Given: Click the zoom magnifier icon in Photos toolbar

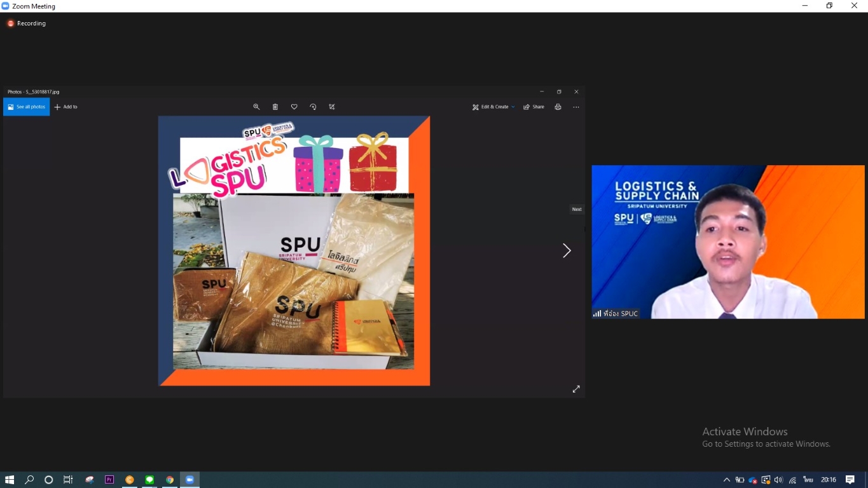Looking at the screenshot, I should pyautogui.click(x=256, y=107).
